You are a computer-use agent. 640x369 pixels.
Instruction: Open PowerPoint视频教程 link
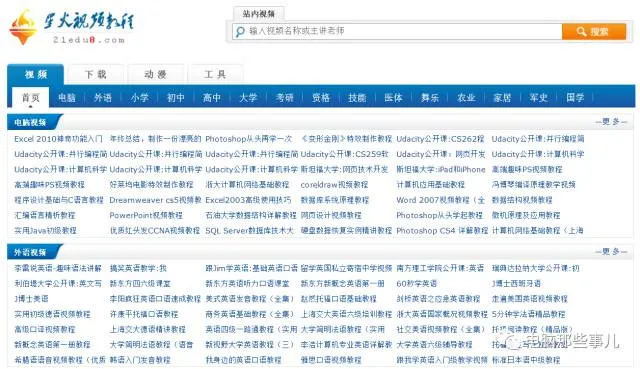coord(146,215)
